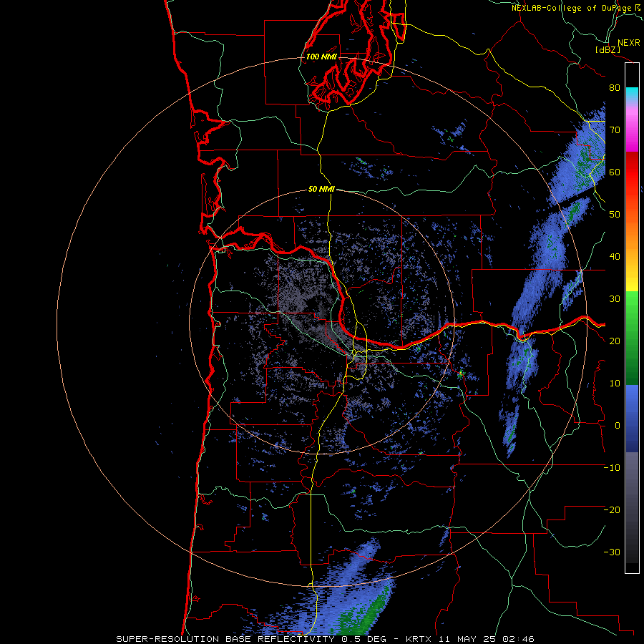This screenshot has height=644, width=644.
Task: Click the 60 value on the dBZ scale
Action: [x=615, y=172]
